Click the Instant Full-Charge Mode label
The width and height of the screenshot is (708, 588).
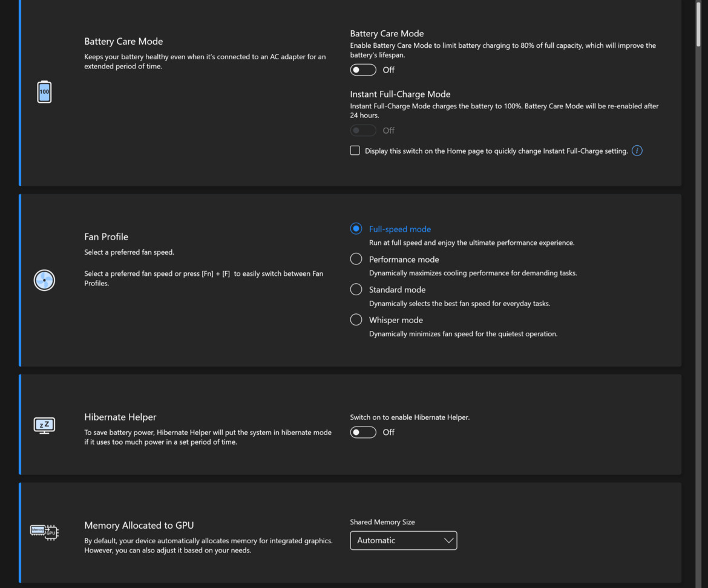tap(400, 94)
